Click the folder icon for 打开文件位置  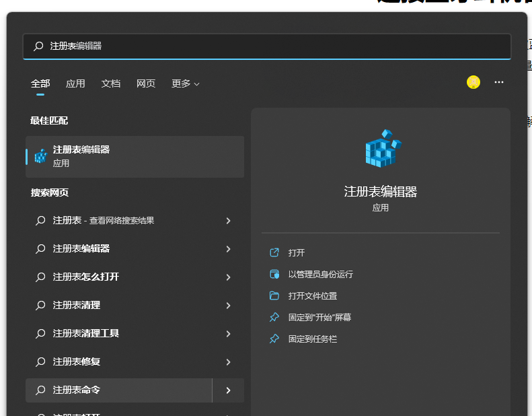coord(274,296)
